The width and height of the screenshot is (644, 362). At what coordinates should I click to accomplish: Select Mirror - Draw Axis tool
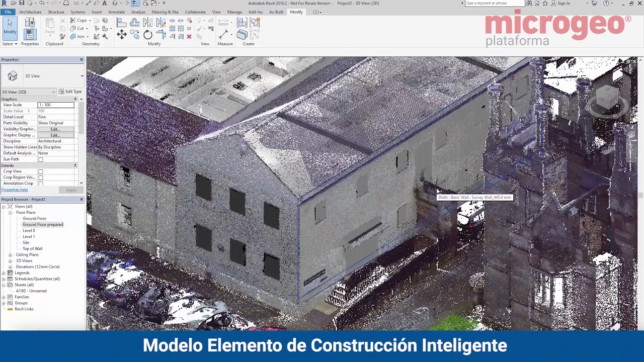point(160,23)
